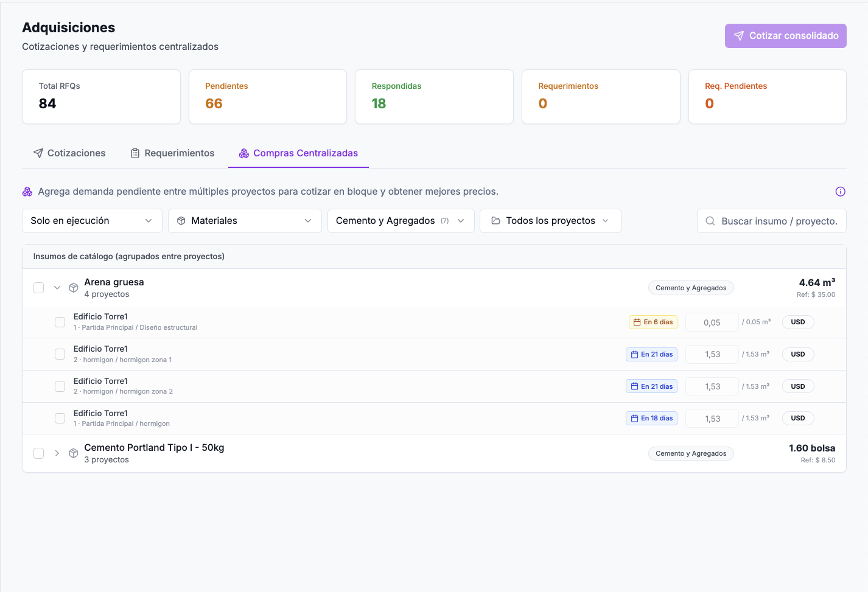868x592 pixels.
Task: Click USD button on Partida Principal / hormigon row
Action: coord(798,419)
